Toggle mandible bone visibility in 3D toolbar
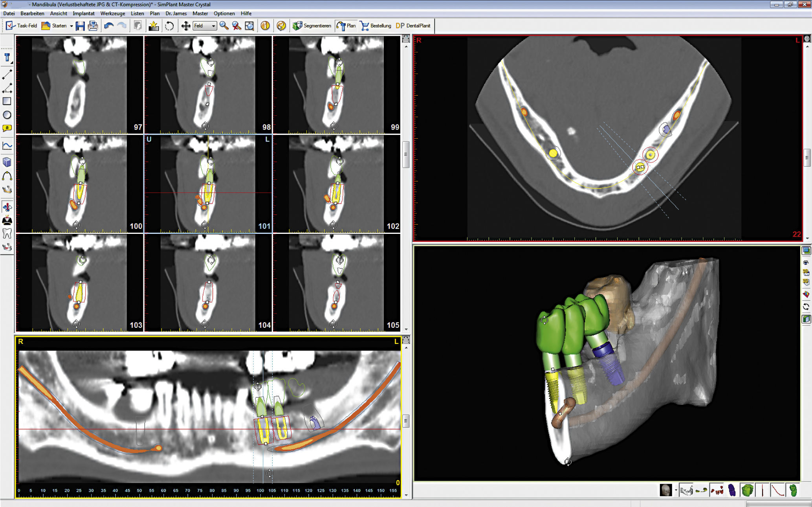The width and height of the screenshot is (812, 507). pos(686,490)
